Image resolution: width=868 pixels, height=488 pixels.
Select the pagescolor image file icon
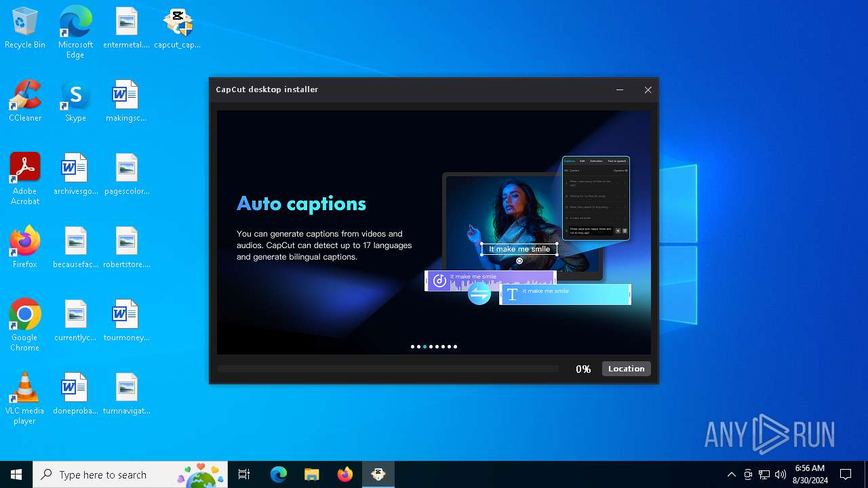(126, 175)
